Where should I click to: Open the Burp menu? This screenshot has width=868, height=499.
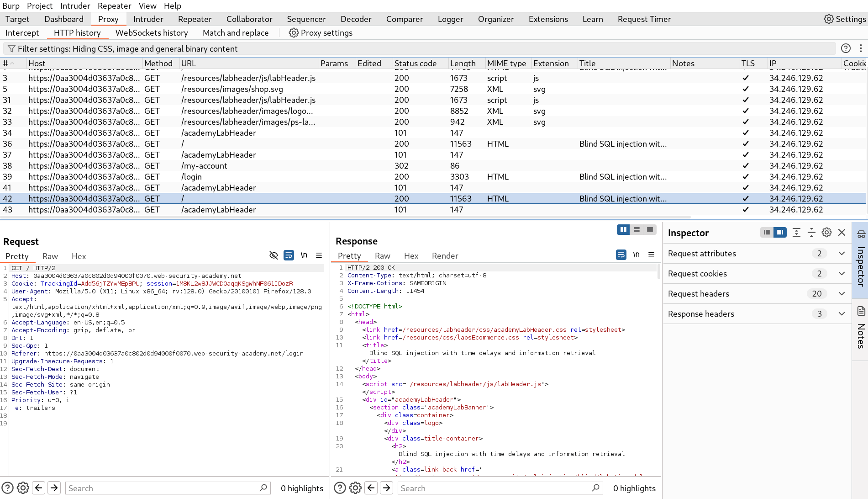coord(11,5)
